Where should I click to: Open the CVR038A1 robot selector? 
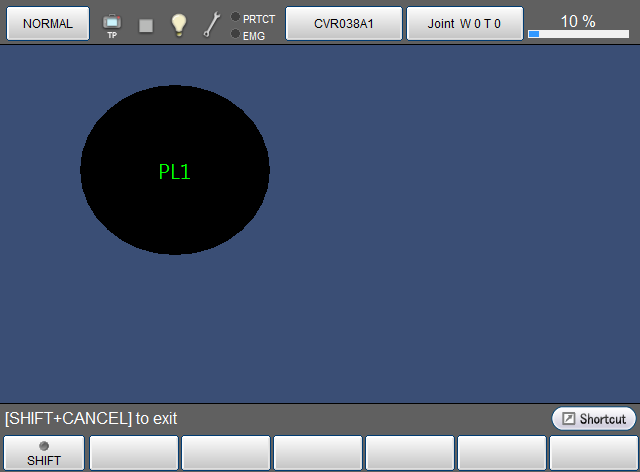point(344,23)
